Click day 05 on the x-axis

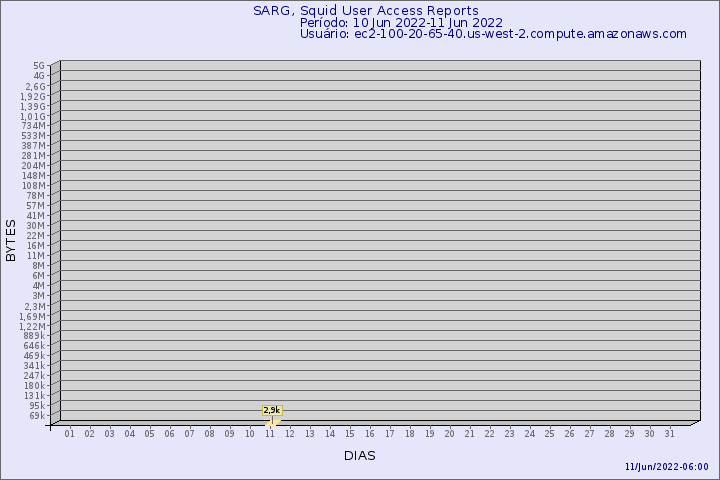coord(149,434)
